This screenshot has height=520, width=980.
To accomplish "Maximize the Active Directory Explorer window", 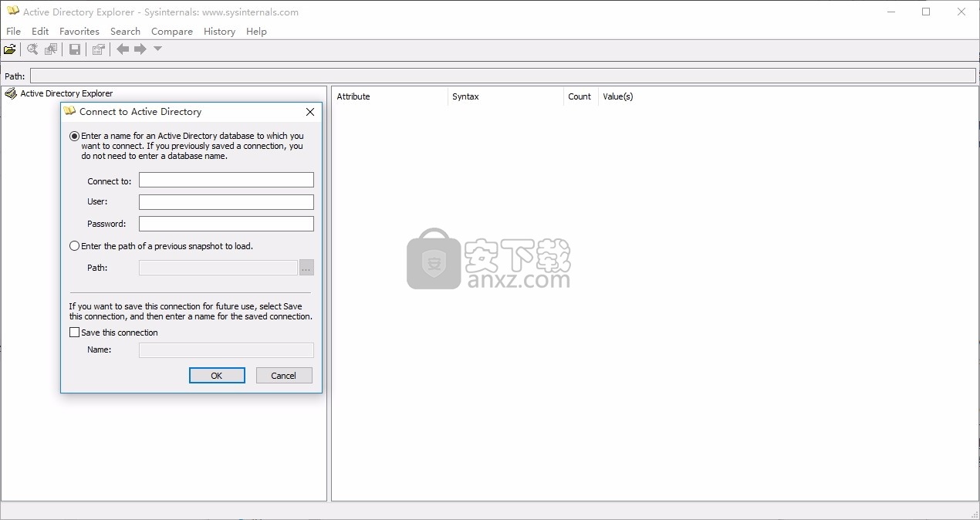I will pos(926,12).
